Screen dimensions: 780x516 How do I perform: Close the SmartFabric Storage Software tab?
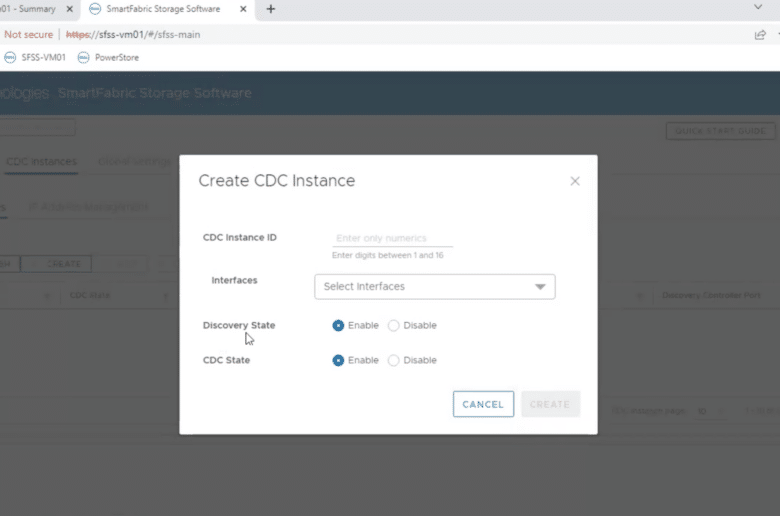(243, 9)
